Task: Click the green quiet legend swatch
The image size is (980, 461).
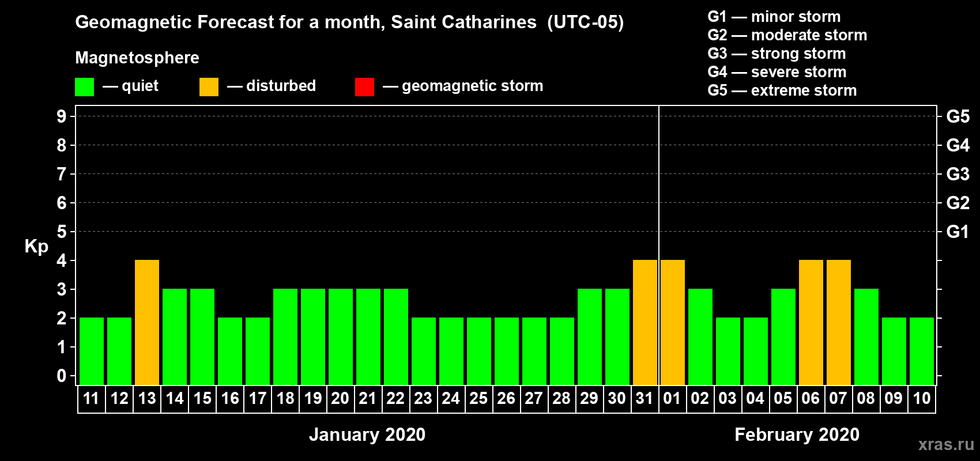Action: click(85, 87)
